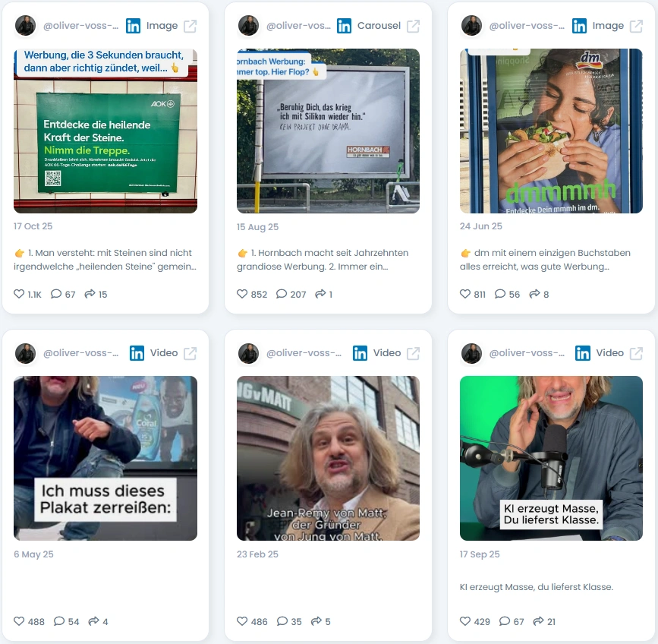Open profile avatar on Carousel post
This screenshot has height=644, width=658.
point(248,26)
